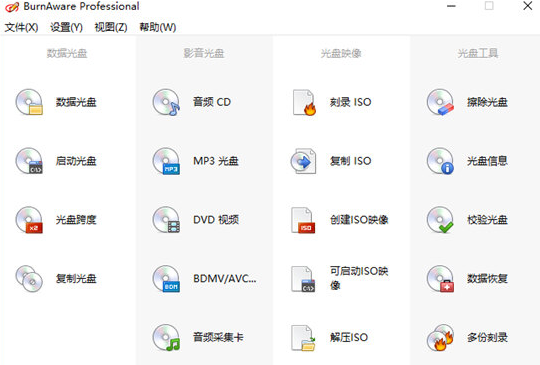The height and width of the screenshot is (365, 540).
Task: Open the Boot Disc (启动光盘) icon
Action: 29,161
